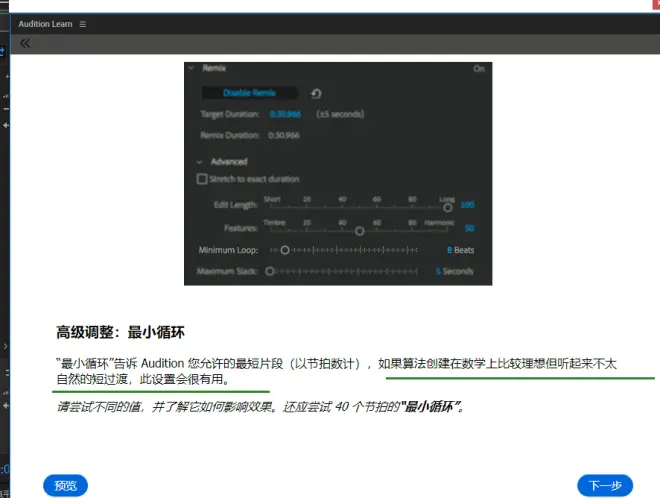Open the Audition Learn panel menu icon
Viewport: 660px width, 498px height.
point(82,24)
